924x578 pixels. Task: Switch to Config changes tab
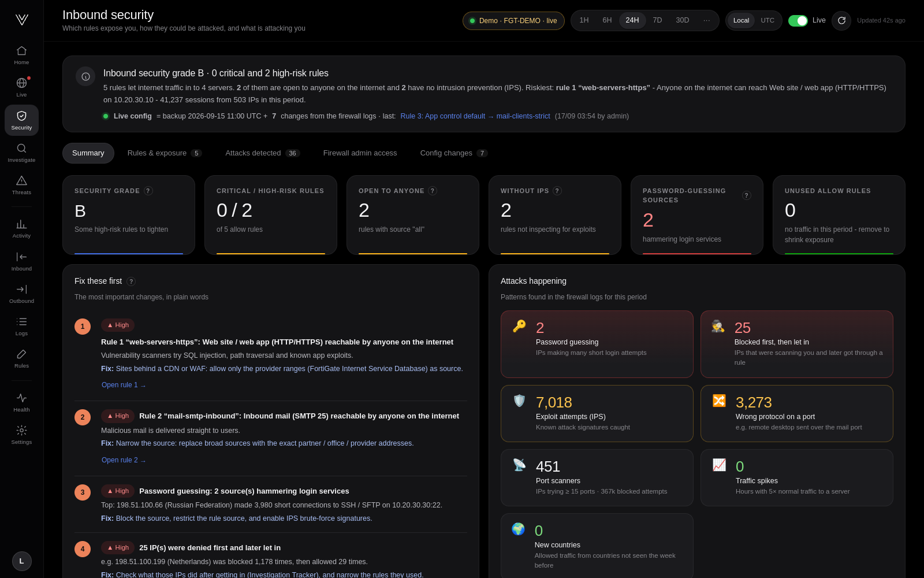tap(454, 153)
